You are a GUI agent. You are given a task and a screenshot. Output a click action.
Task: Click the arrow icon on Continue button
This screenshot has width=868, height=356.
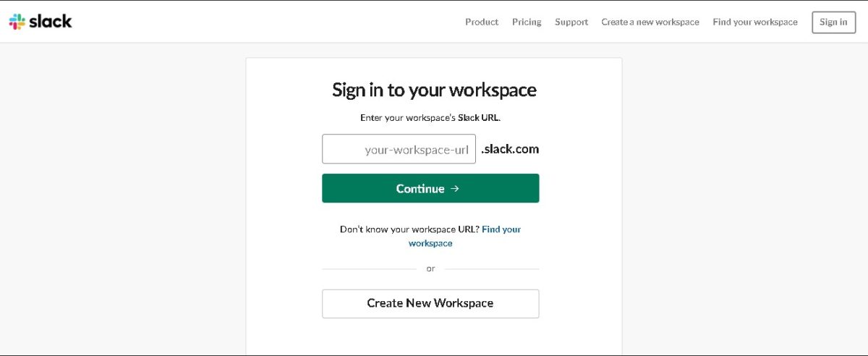(455, 188)
